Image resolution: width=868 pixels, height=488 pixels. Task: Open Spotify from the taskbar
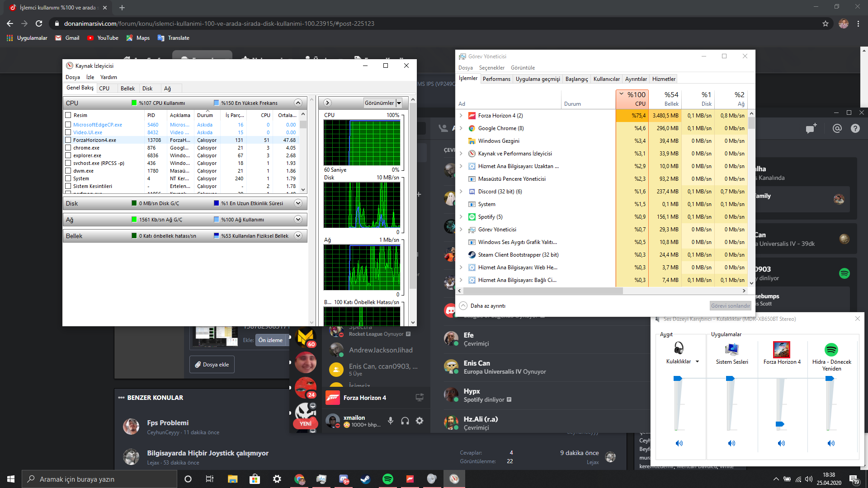[x=388, y=479]
